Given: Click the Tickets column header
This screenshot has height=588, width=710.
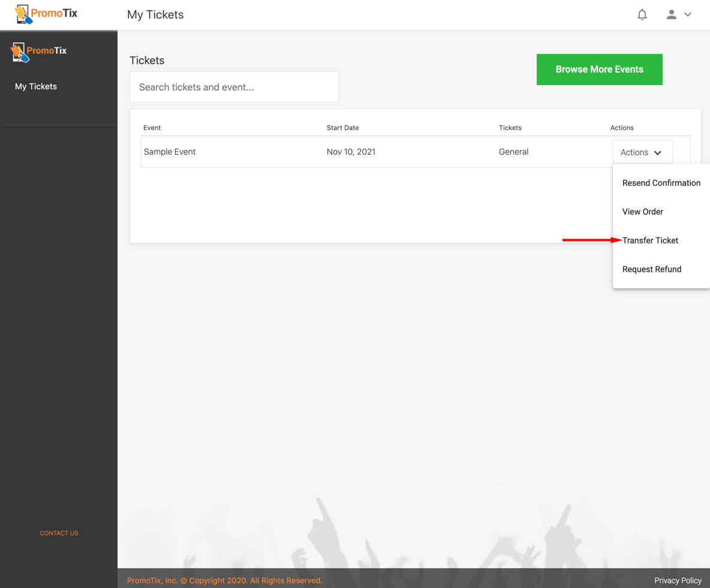Looking at the screenshot, I should pyautogui.click(x=510, y=128).
